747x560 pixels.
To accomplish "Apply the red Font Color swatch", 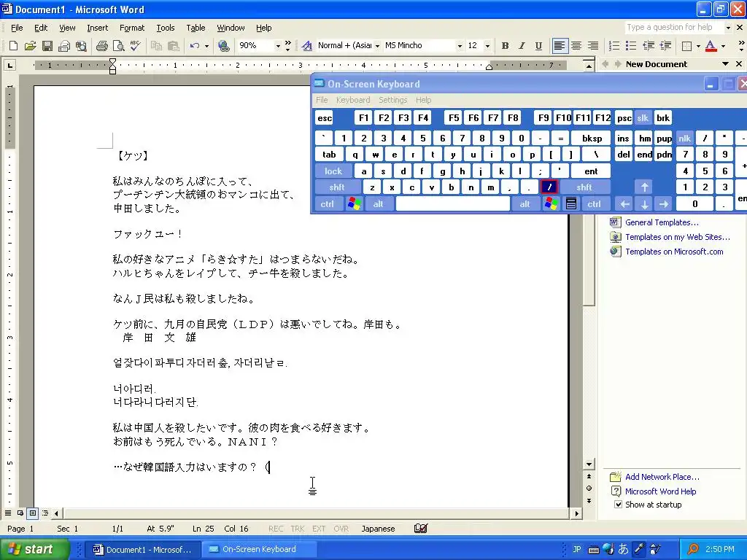I will (x=711, y=46).
